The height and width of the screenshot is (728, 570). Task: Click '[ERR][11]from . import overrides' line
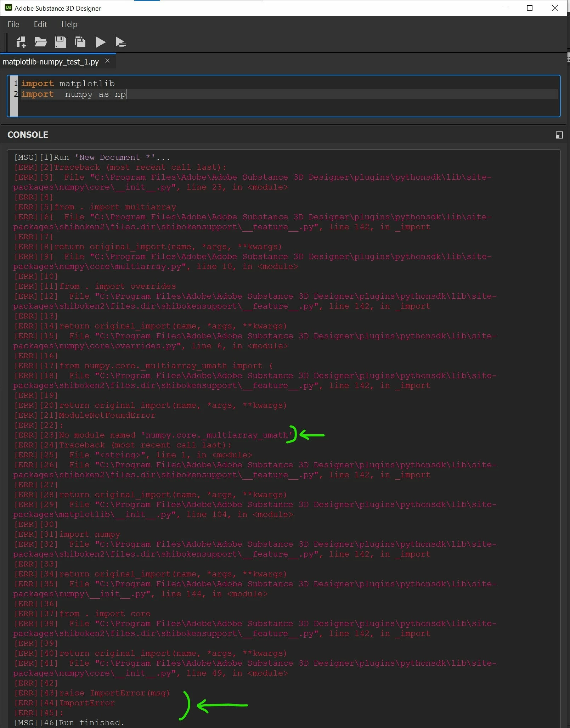(x=95, y=286)
